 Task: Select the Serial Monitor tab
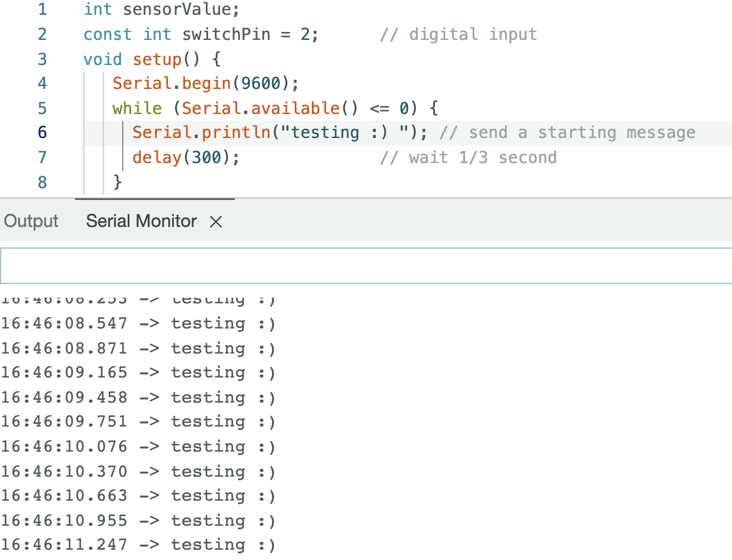coord(141,221)
